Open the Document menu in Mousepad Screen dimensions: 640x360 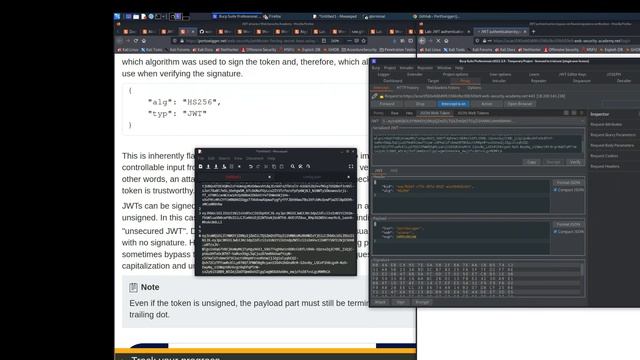[255, 158]
